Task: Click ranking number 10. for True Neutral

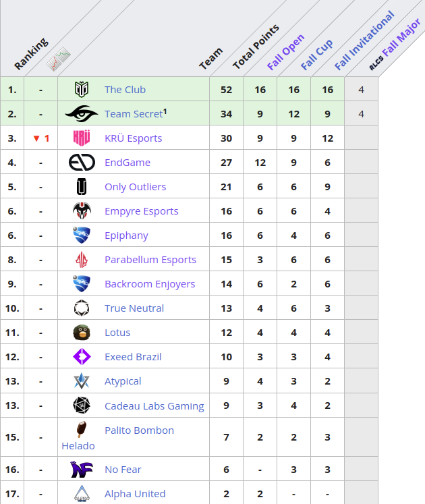Action: point(12,308)
